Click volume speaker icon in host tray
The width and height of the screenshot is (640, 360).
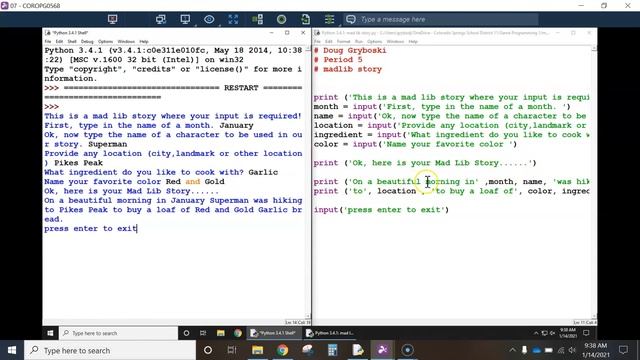pyautogui.click(x=572, y=350)
